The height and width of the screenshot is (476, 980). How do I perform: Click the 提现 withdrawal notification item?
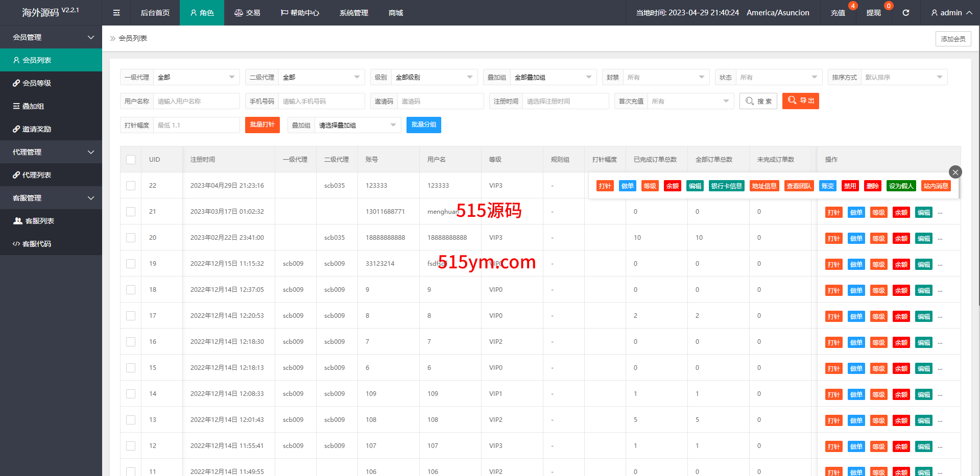tap(873, 13)
